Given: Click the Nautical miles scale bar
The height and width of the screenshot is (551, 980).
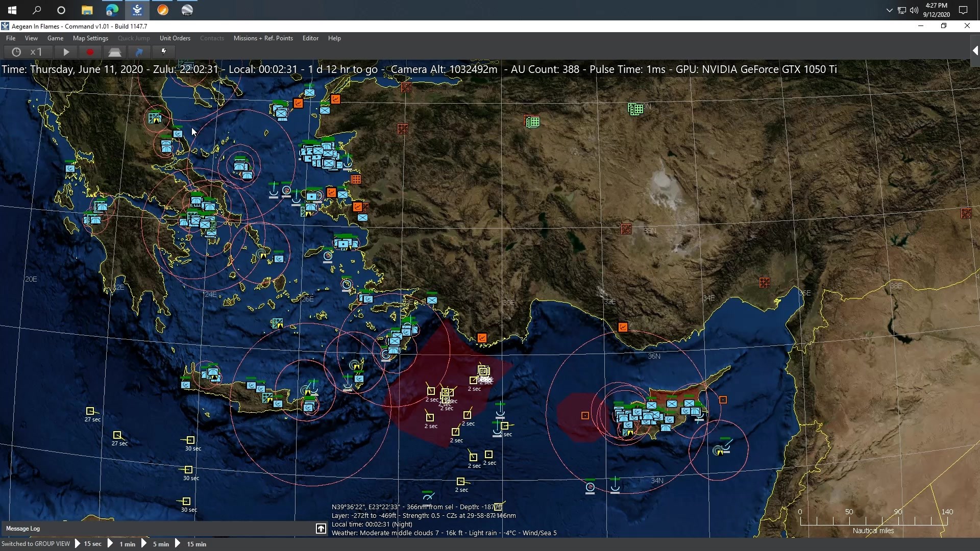Looking at the screenshot, I should [873, 521].
